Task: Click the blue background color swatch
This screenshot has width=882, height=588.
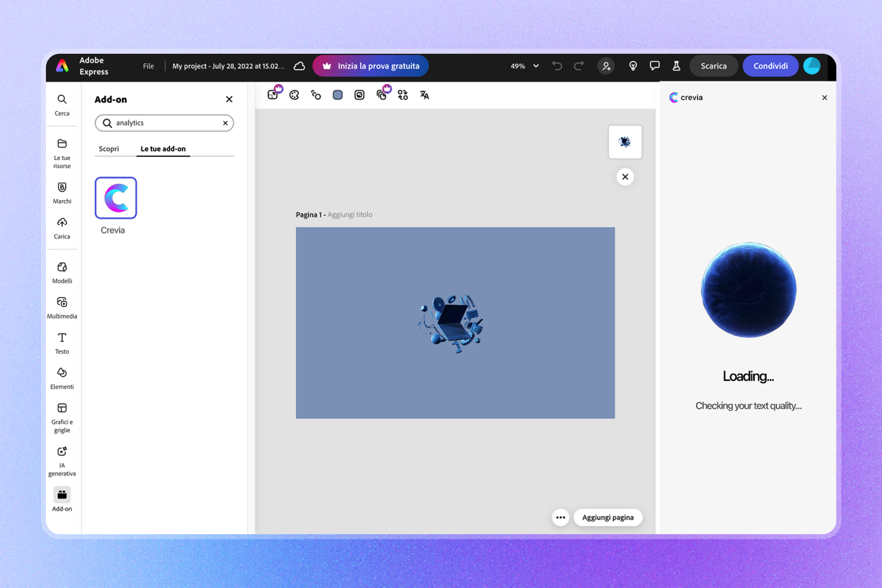Action: point(338,95)
